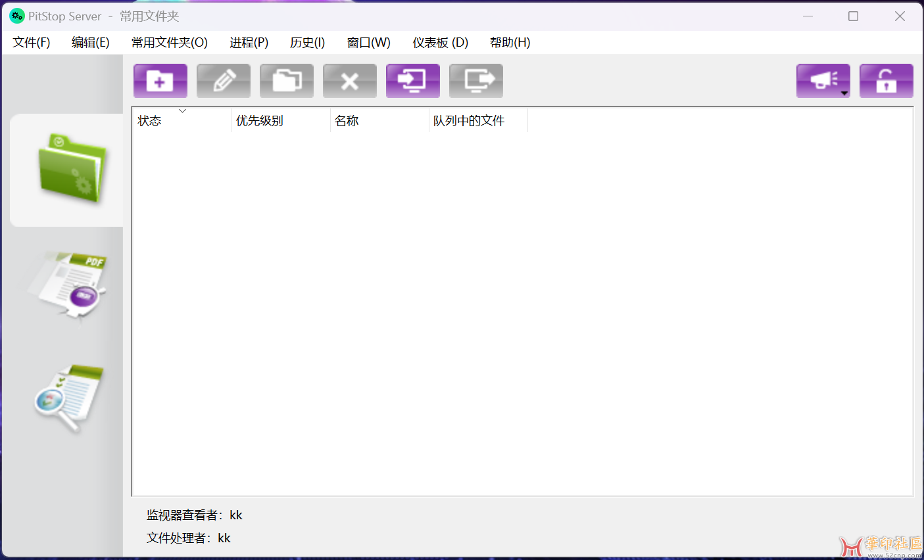Click the new hot folder button

pyautogui.click(x=160, y=81)
